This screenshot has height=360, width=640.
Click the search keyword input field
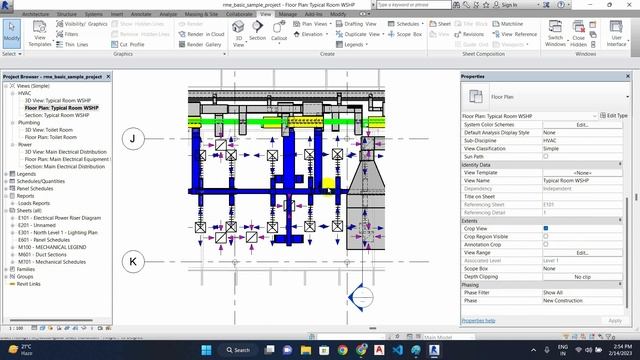pyautogui.click(x=413, y=5)
